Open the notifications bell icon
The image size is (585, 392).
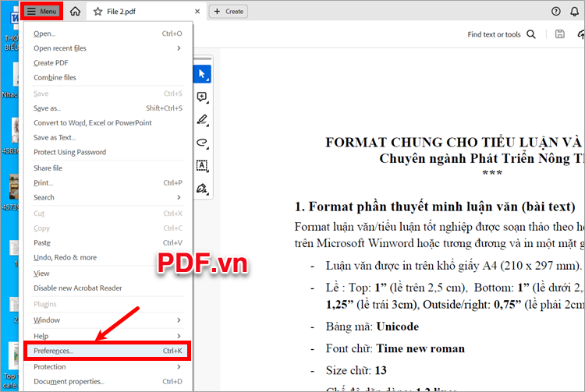[x=575, y=12]
